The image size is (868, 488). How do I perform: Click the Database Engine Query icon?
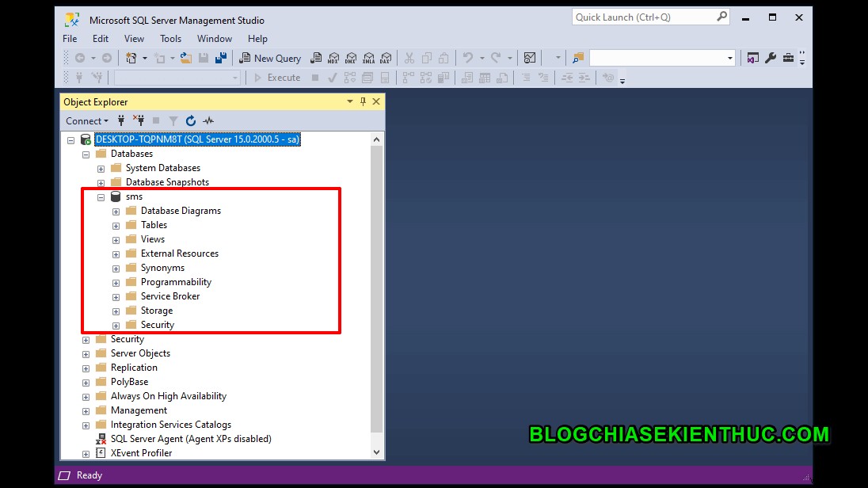click(x=316, y=58)
